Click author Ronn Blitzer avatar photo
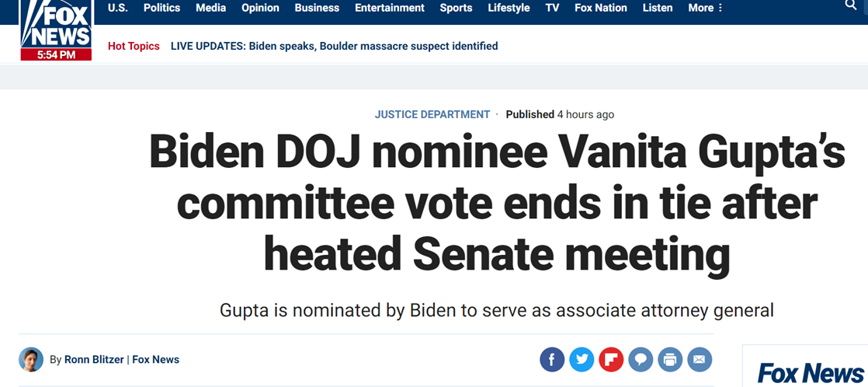Image resolution: width=868 pixels, height=387 pixels. point(31,360)
